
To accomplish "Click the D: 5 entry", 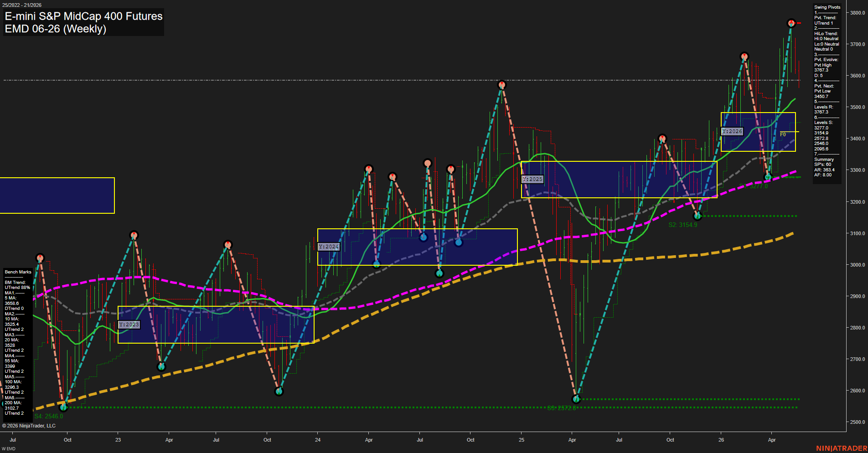I will 818,76.
